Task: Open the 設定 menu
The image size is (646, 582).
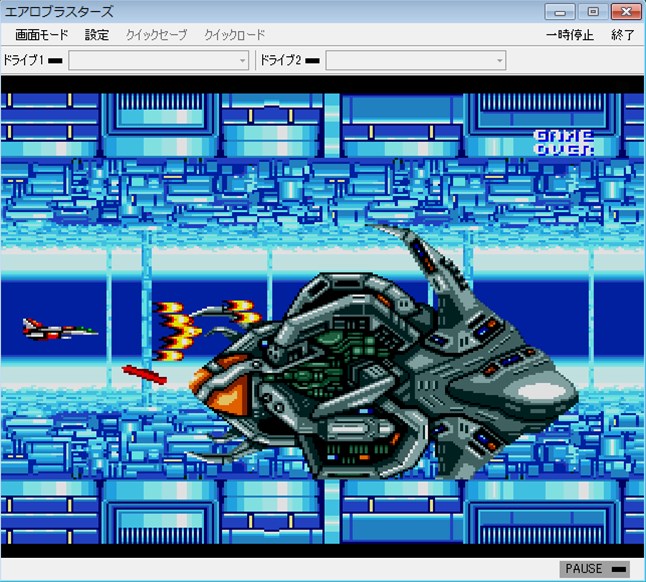Action: pos(97,35)
